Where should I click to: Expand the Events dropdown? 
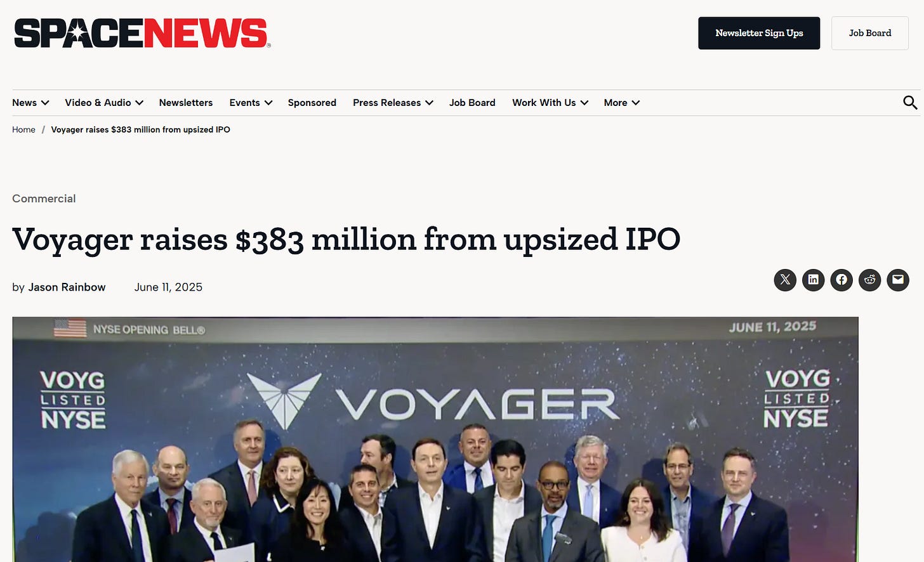click(251, 103)
